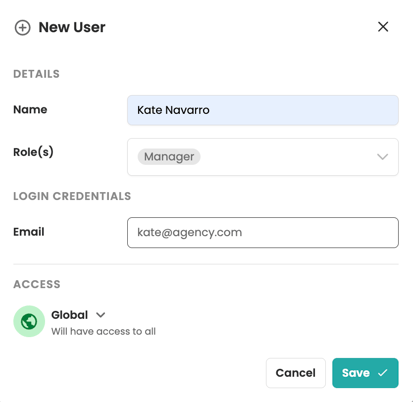Click the checkmark icon on Save button

pyautogui.click(x=383, y=373)
